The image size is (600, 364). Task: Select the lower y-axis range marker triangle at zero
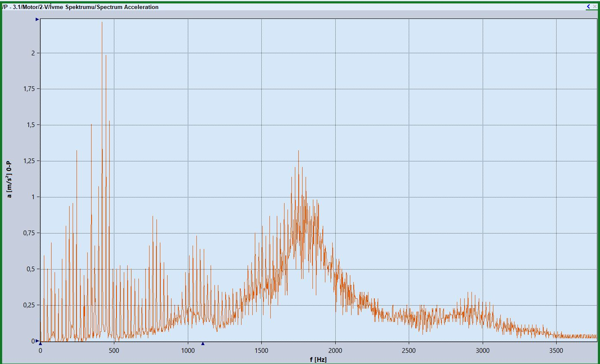click(37, 341)
